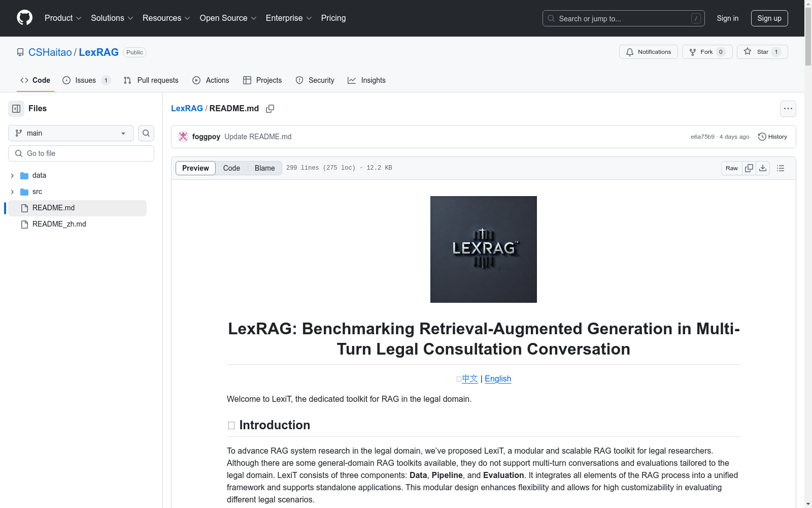Expand the data folder chevron
Image resolution: width=812 pixels, height=508 pixels.
tap(12, 175)
